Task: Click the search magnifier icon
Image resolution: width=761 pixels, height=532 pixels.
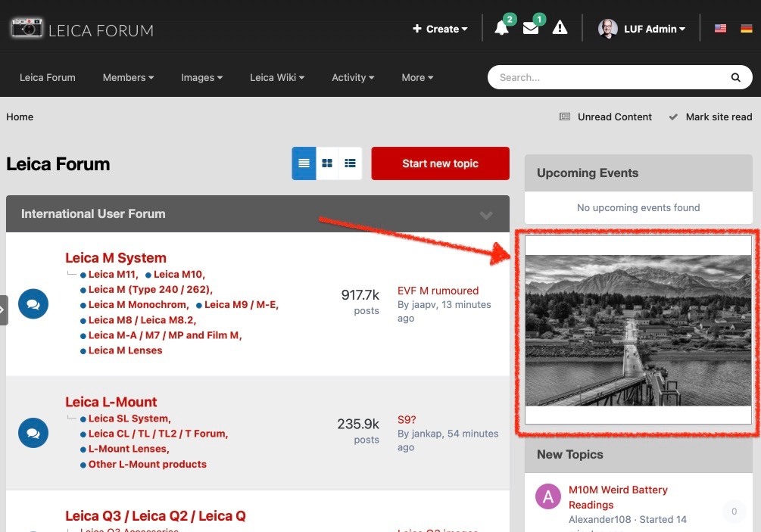Action: [735, 77]
